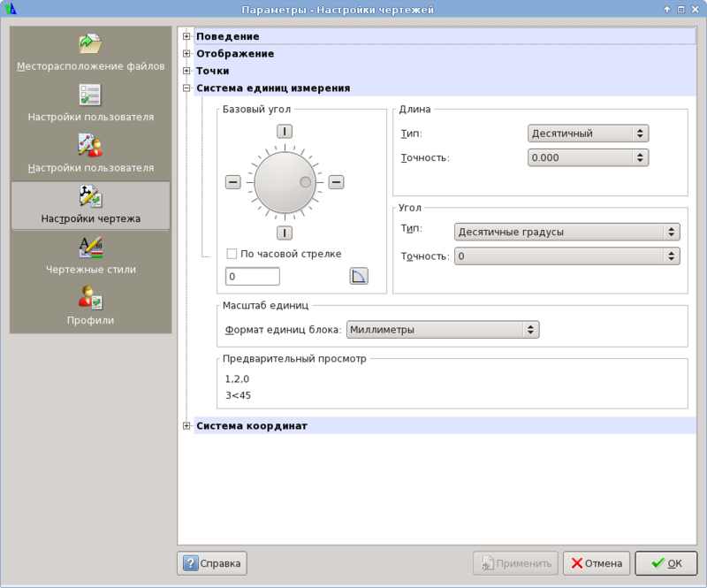The height and width of the screenshot is (588, 707).
Task: Select Месторасположение файлов tab label
Action: 91,66
